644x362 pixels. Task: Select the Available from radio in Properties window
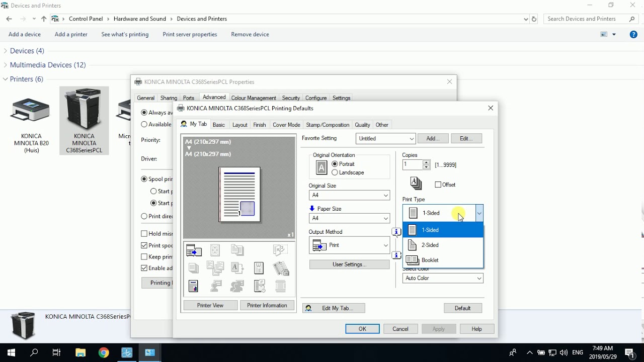pyautogui.click(x=144, y=124)
